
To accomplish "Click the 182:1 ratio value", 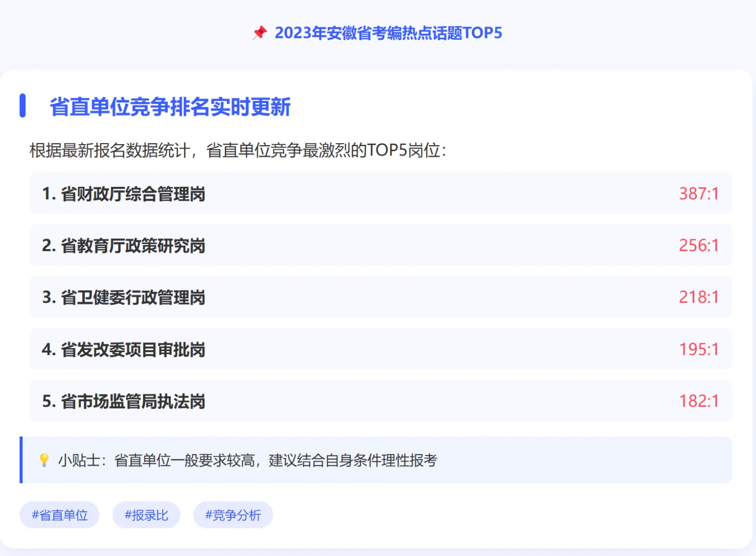I will [x=699, y=401].
